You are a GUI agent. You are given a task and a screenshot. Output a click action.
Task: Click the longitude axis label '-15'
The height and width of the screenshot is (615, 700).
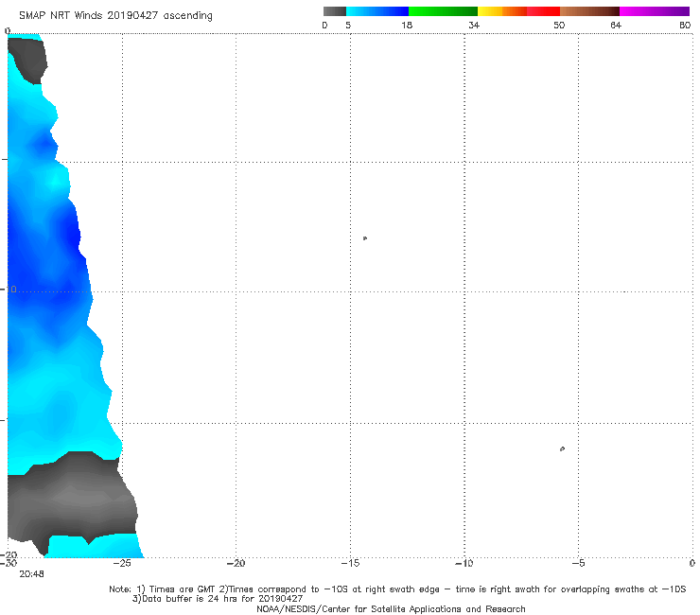tap(350, 563)
